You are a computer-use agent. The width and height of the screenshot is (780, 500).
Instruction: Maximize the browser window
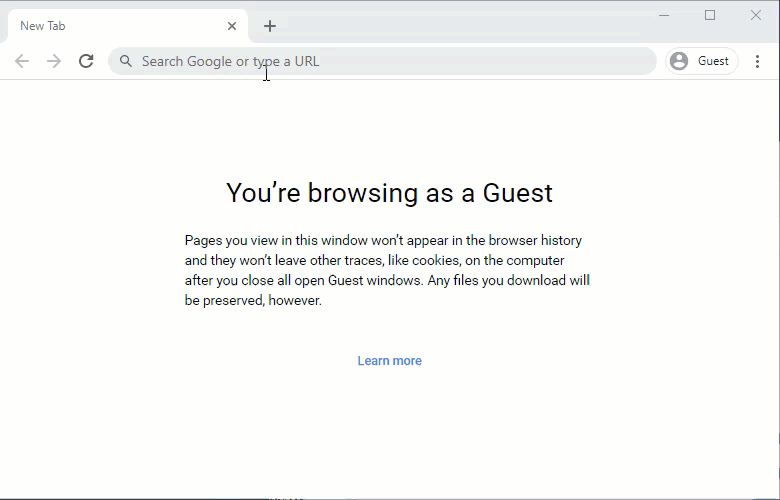tap(710, 16)
